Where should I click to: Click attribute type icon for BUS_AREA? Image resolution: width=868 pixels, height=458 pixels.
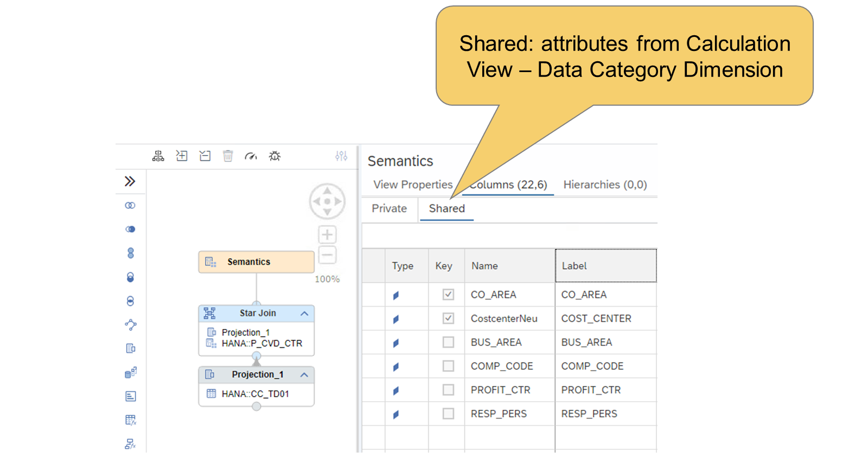(x=396, y=343)
